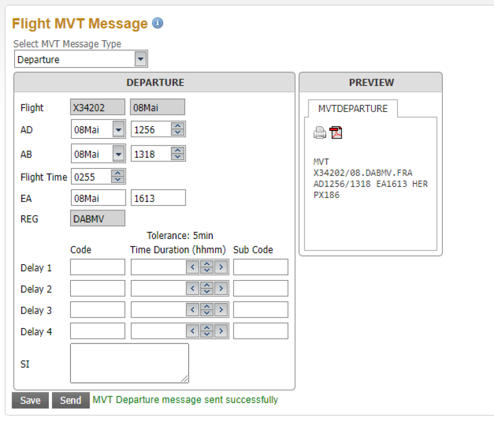Screen dimensions: 494x448
Task: Focus the SI text area
Action: pyautogui.click(x=129, y=363)
